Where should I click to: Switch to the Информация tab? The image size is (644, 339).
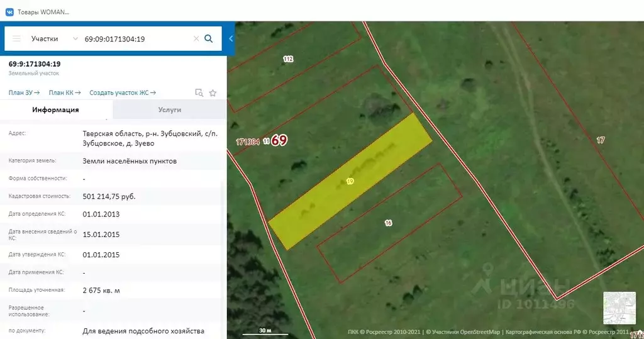tap(56, 109)
